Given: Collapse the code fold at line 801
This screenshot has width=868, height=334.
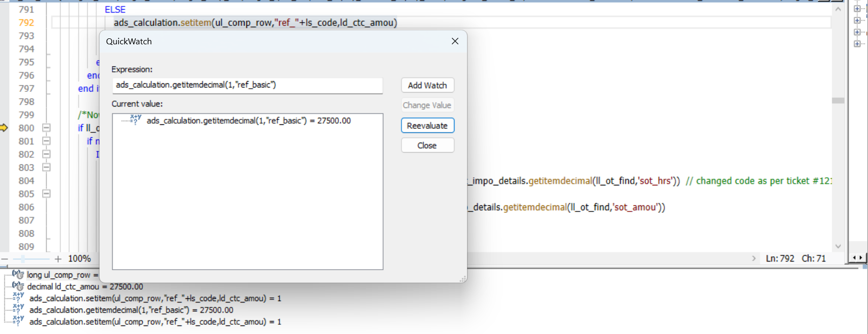Looking at the screenshot, I should 47,141.
